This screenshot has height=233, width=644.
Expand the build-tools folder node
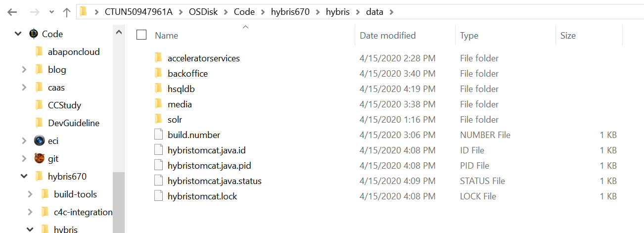[x=30, y=194]
